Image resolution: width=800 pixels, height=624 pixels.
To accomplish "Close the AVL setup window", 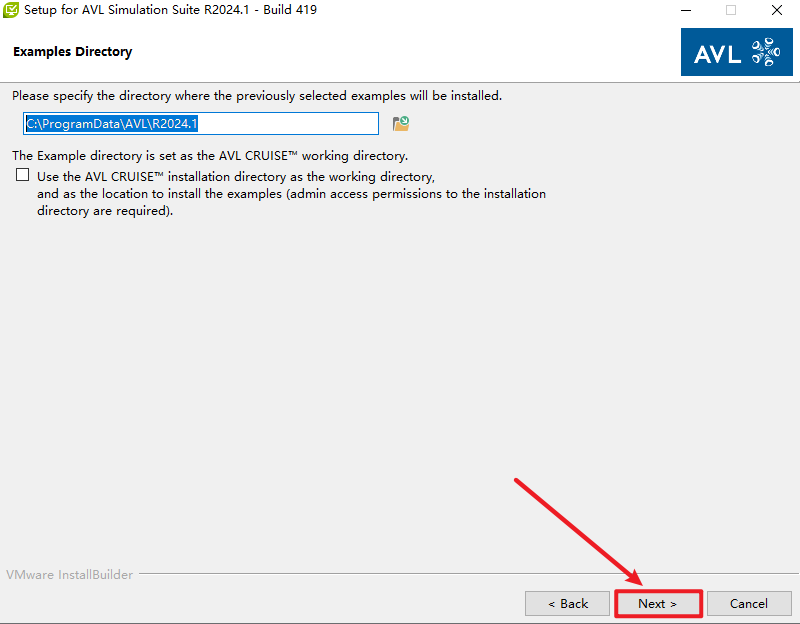I will point(777,10).
